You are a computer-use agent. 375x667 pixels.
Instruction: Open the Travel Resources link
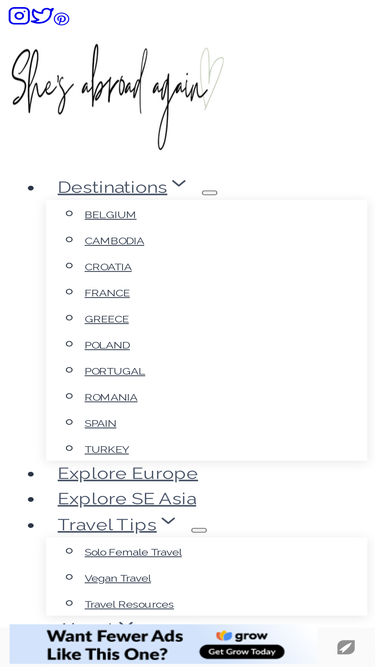point(129,604)
